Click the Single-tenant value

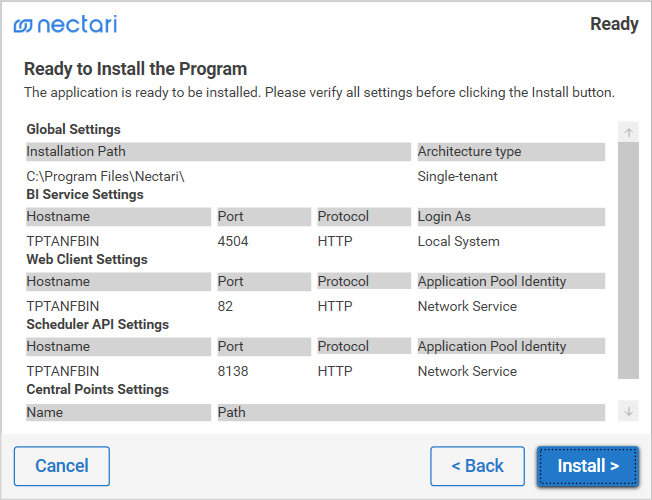[457, 176]
